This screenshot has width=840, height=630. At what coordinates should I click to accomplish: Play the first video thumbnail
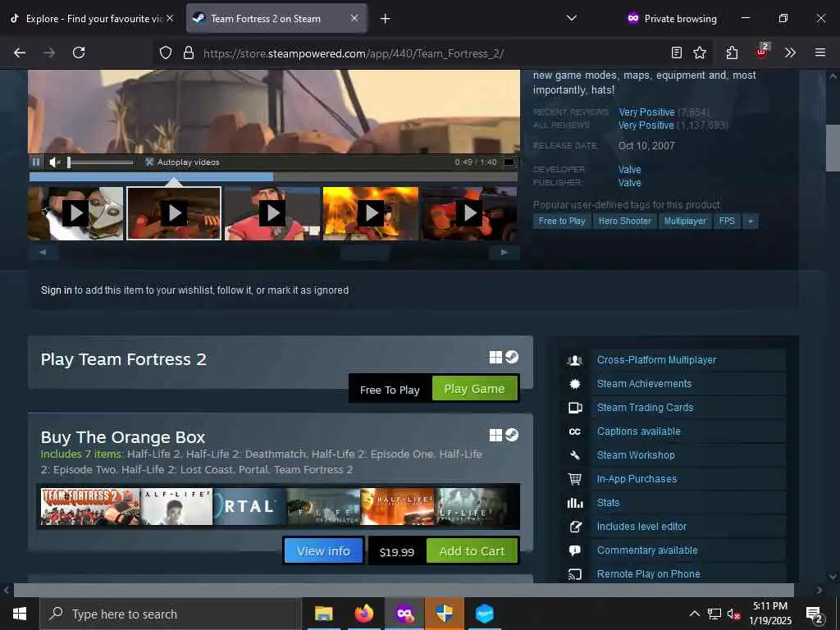75,213
